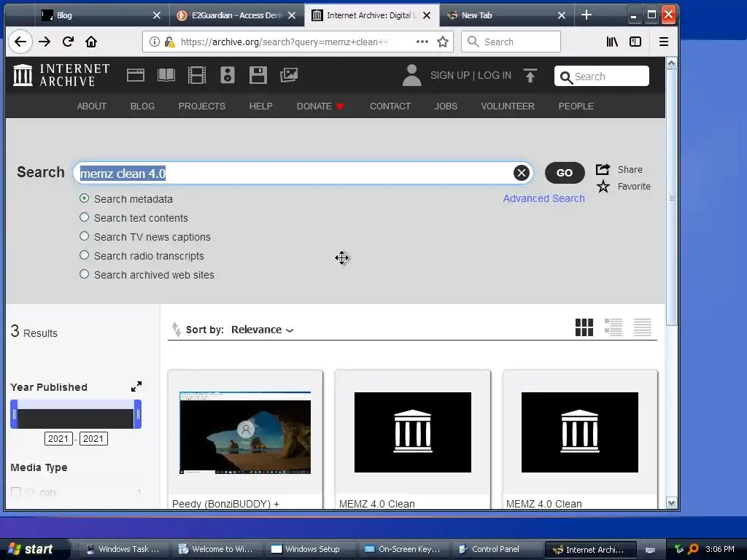Click the user avatar icon

(x=411, y=75)
